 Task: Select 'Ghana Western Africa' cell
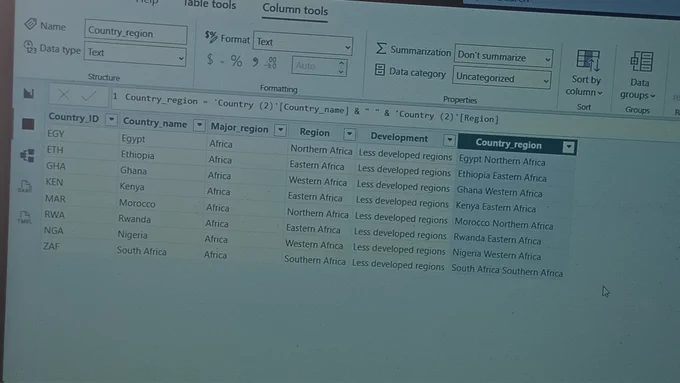tap(500, 192)
